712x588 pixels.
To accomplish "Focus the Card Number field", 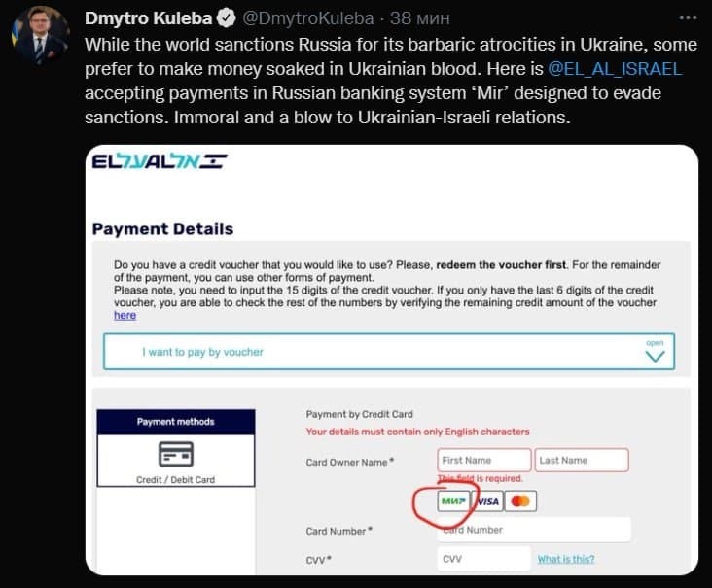I will click(x=534, y=530).
